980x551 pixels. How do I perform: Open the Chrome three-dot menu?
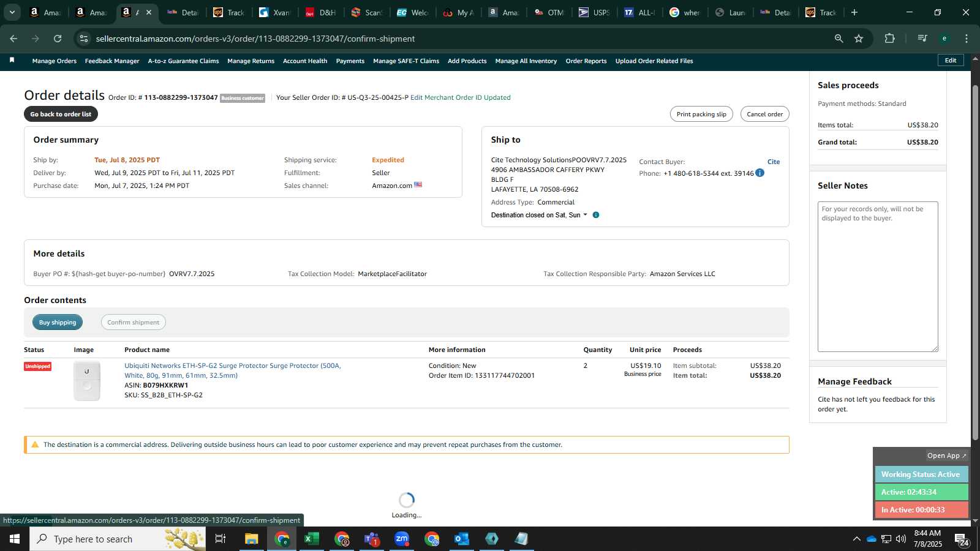[967, 39]
